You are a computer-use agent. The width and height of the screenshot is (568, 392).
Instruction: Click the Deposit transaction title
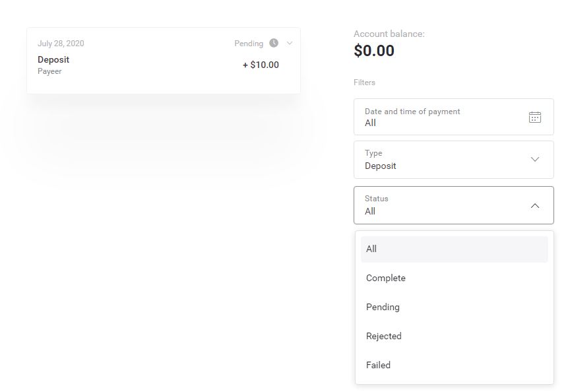point(53,59)
